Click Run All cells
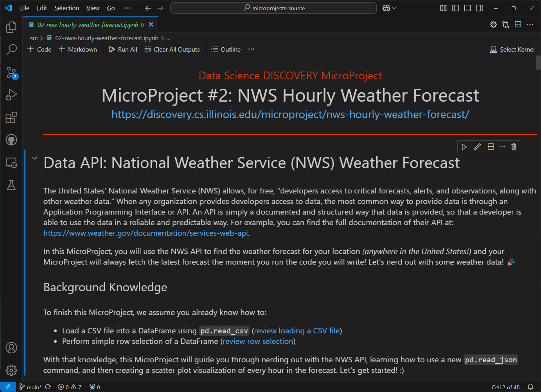This screenshot has width=541, height=392. (123, 49)
